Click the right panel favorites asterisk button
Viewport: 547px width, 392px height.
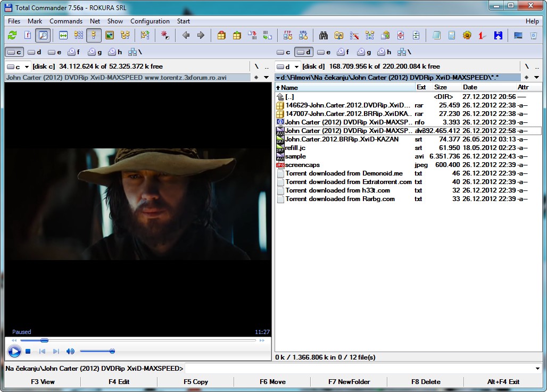(526, 78)
